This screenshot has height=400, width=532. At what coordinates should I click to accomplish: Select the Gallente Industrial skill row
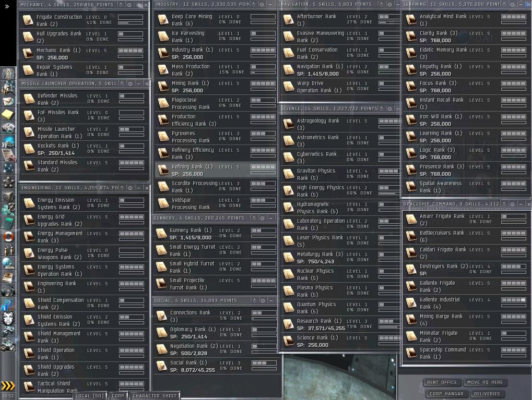coord(466,304)
